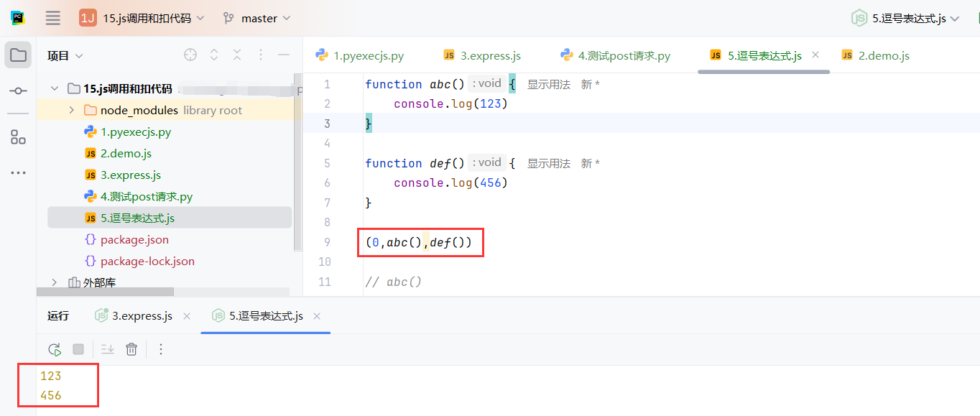Viewport: 980px width, 416px height.
Task: Click the 运行 panel label
Action: coord(58,315)
